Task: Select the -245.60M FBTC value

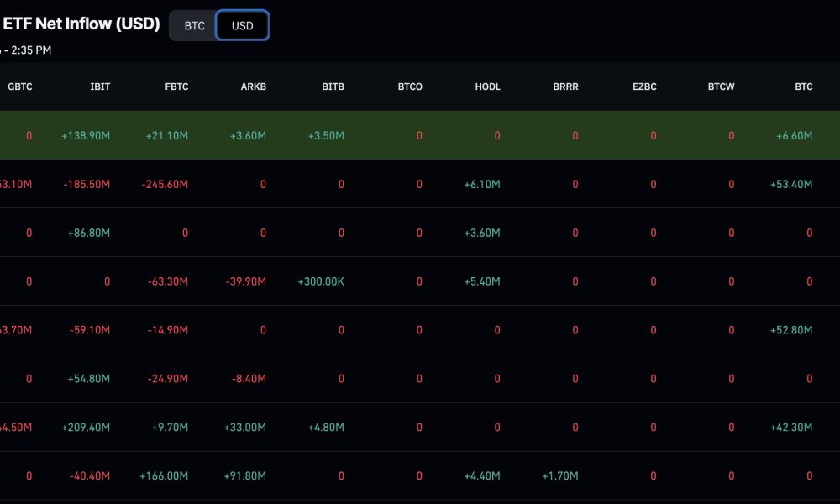Action: (x=165, y=185)
